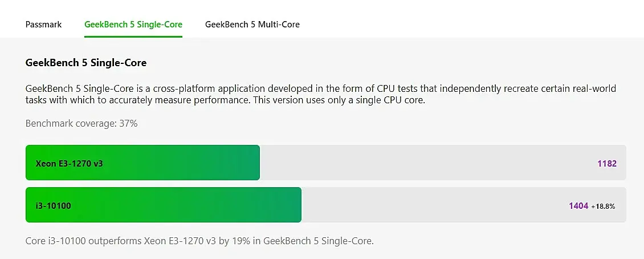
Task: Click the Benchmark coverage label
Action: point(70,123)
